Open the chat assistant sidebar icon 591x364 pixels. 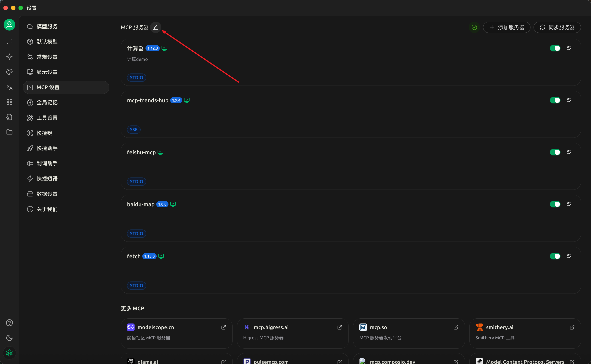9,42
